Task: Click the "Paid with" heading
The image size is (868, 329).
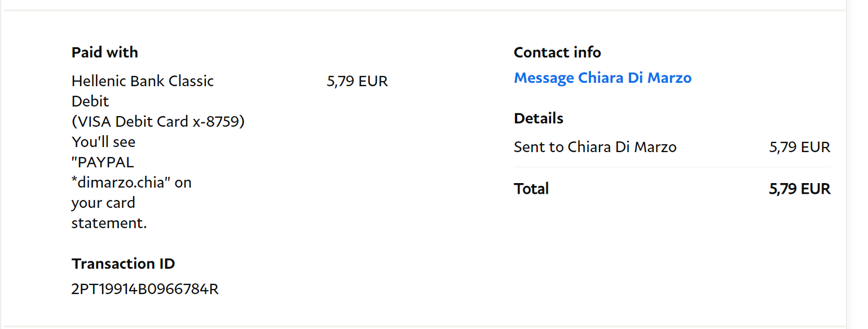Action: pyautogui.click(x=105, y=52)
